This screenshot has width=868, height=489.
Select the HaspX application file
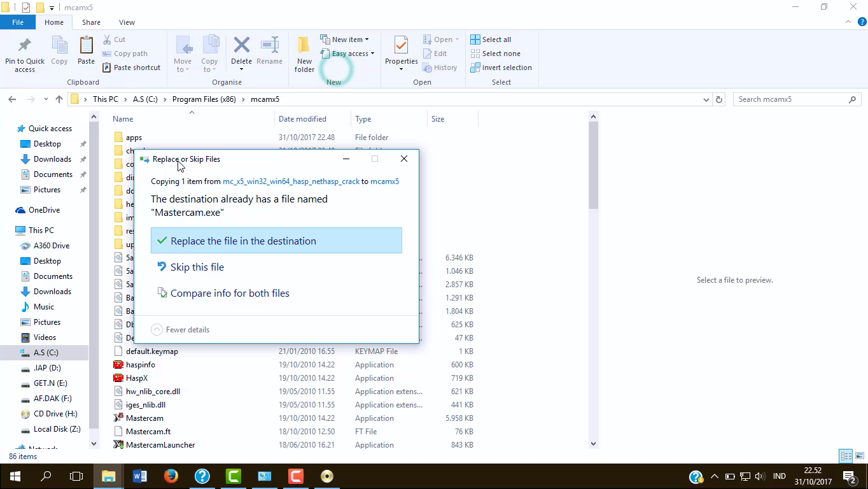[136, 378]
